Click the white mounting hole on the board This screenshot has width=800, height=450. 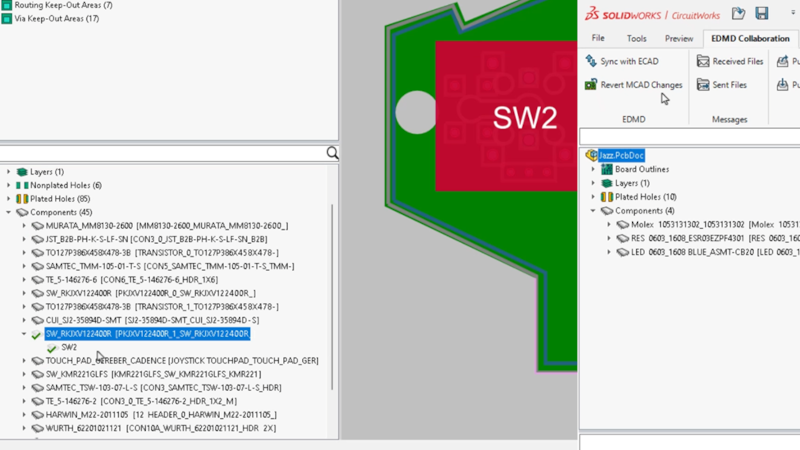415,113
